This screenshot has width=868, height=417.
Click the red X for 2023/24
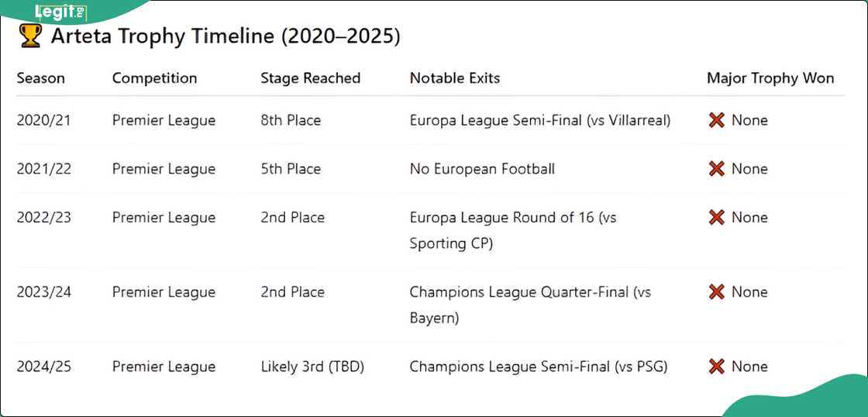tap(717, 292)
